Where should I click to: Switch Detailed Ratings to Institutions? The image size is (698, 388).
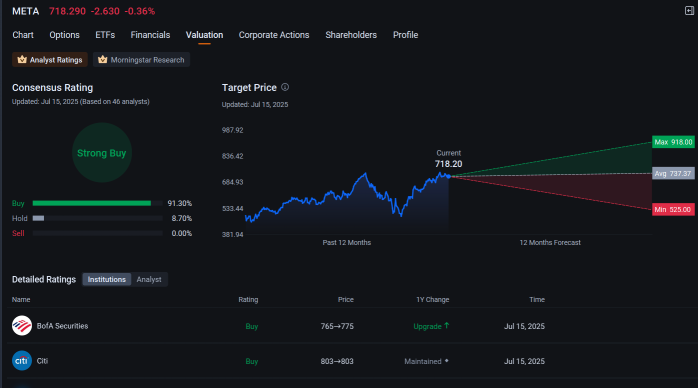click(x=106, y=279)
